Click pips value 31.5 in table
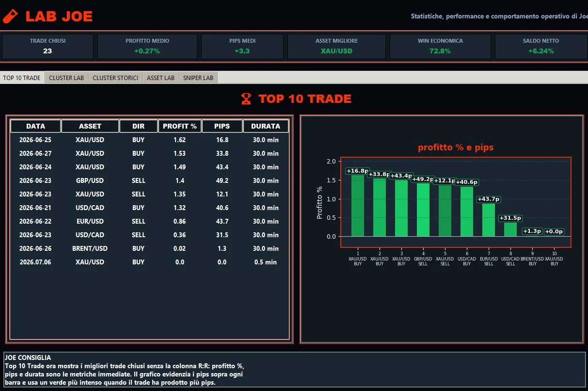This screenshot has height=391, width=588. click(x=222, y=235)
